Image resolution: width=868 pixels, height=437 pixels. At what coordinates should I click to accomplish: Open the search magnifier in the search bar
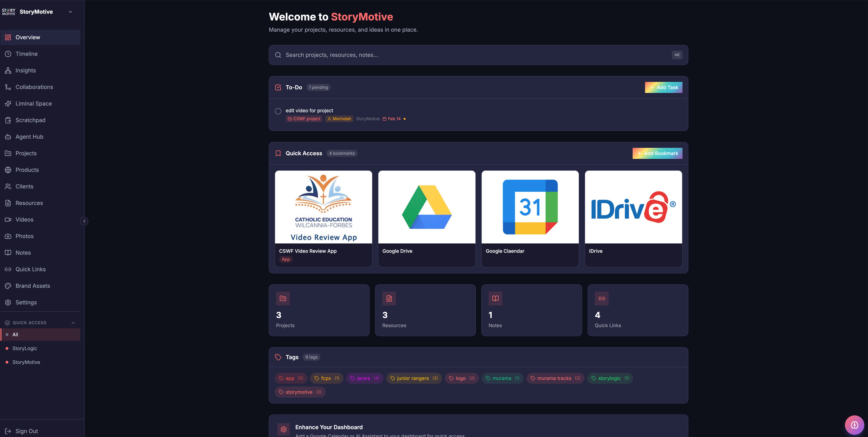[278, 55]
